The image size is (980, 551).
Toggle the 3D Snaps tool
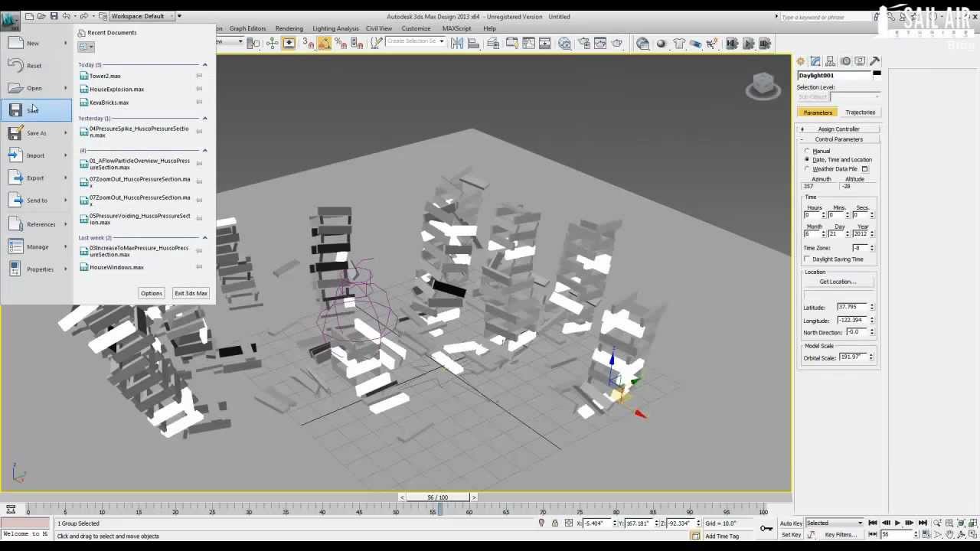pyautogui.click(x=308, y=44)
